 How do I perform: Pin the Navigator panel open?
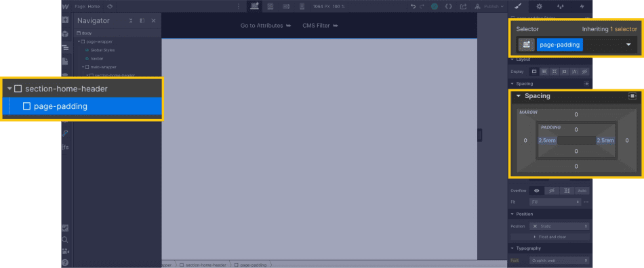click(x=142, y=20)
